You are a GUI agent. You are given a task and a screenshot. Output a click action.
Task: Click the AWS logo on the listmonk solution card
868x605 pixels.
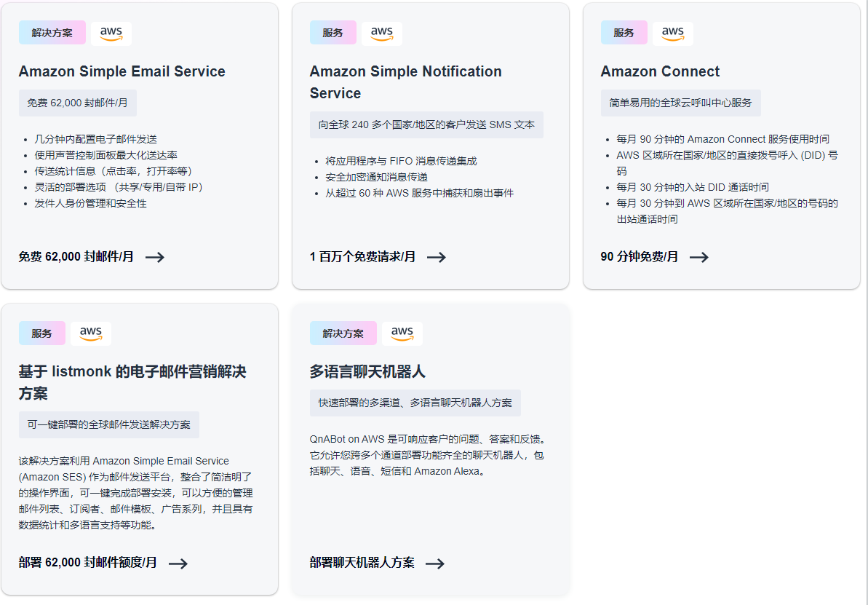tap(91, 333)
